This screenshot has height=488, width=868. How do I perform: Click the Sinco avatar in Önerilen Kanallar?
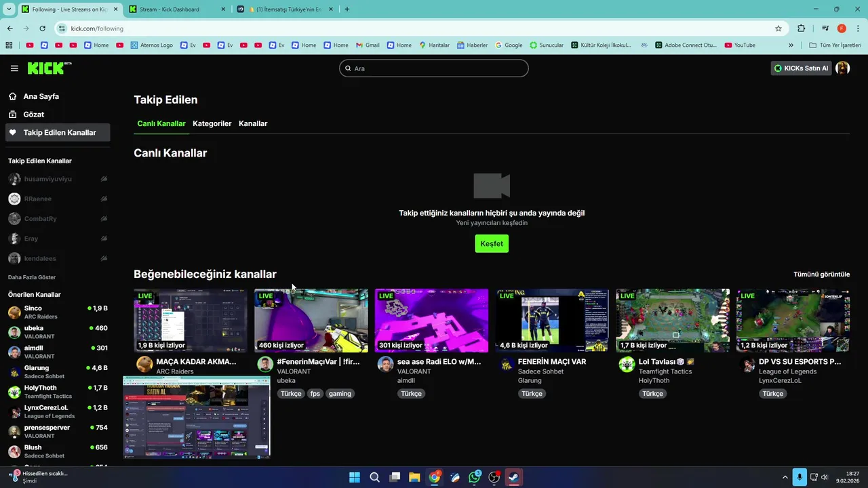[14, 312]
